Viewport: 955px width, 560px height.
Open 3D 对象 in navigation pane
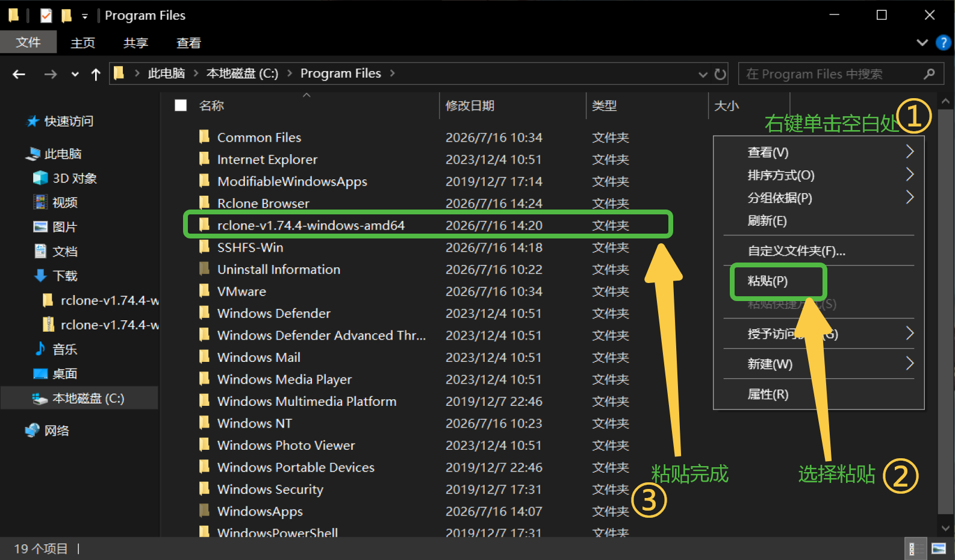coord(65,178)
